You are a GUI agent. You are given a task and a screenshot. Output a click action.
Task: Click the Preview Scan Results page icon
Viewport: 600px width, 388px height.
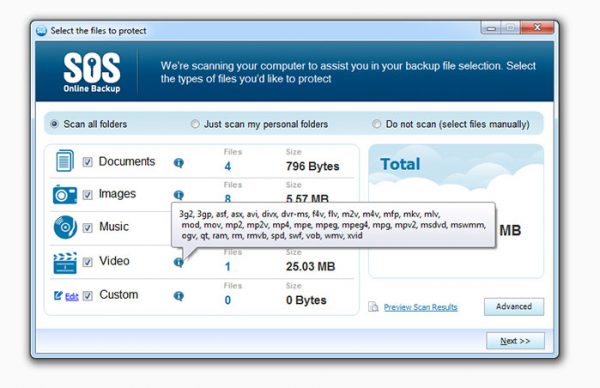pos(373,307)
